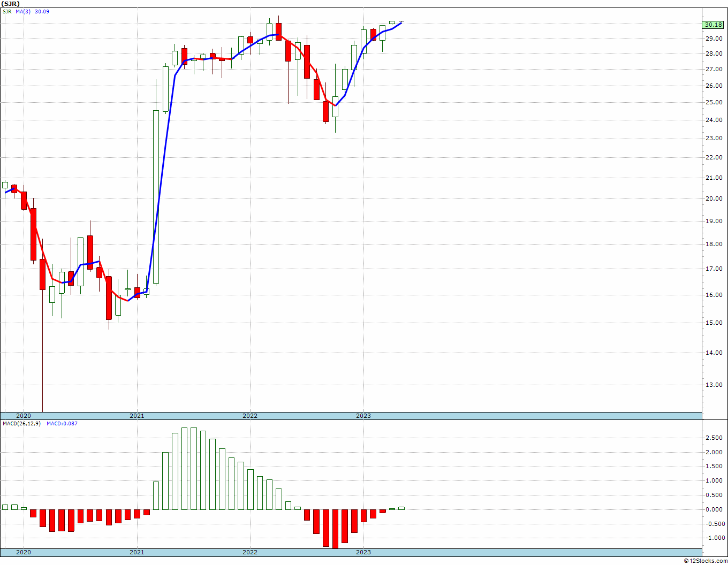The height and width of the screenshot is (565, 728).
Task: Click the 25.00 price axis label
Action: pos(714,102)
